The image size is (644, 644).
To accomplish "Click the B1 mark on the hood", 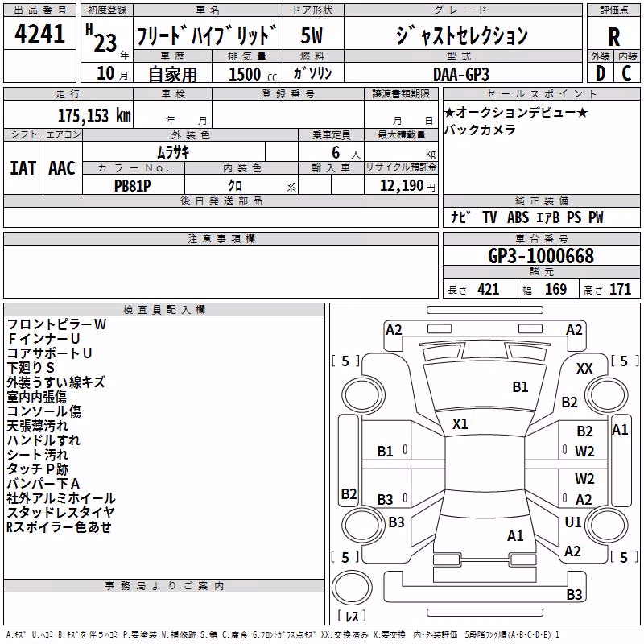I will [520, 387].
